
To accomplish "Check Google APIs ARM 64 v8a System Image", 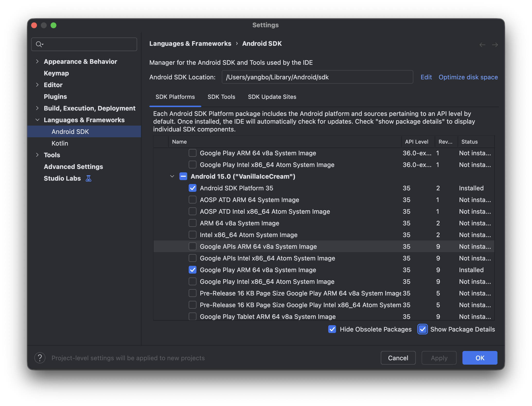I will 193,247.
